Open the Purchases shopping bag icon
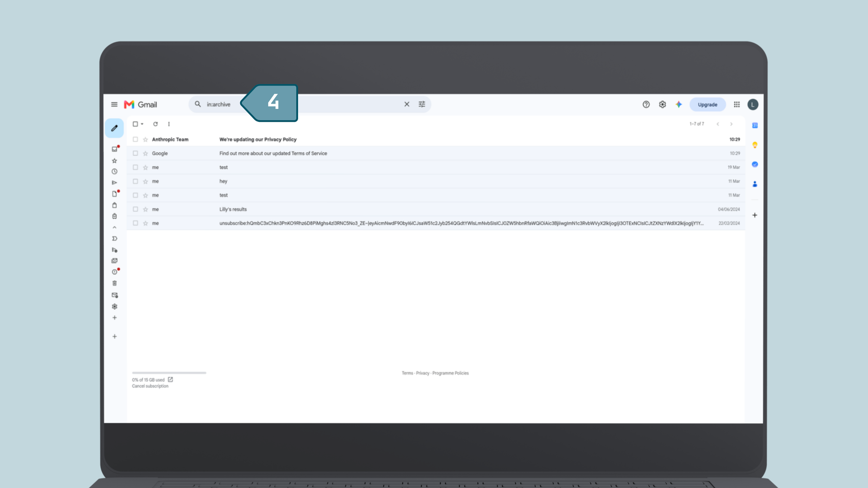Viewport: 868px width, 488px height. (114, 205)
